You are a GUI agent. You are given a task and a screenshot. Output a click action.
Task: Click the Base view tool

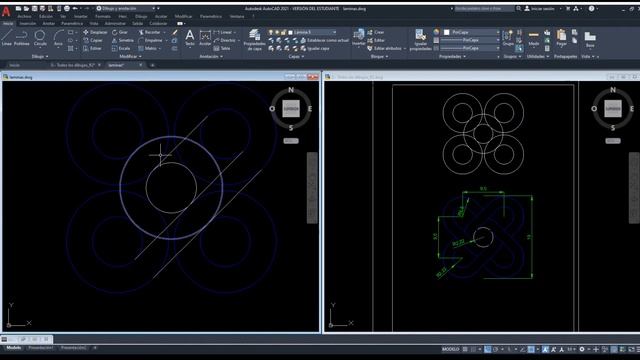click(590, 39)
